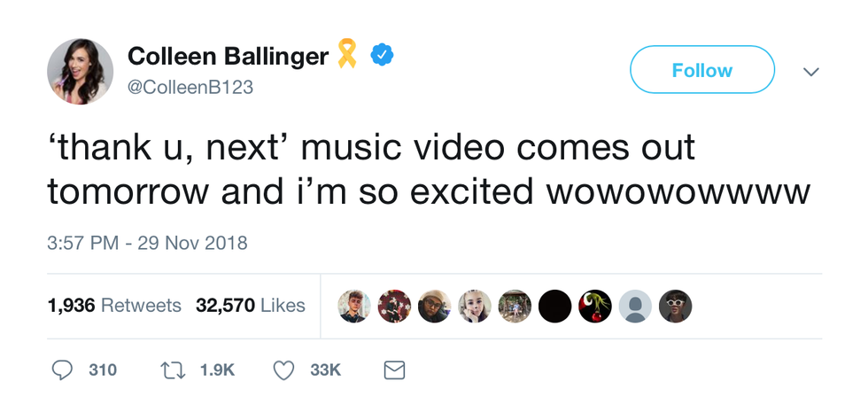This screenshot has width=868, height=420.
Task: Open the Colleen Ballinger display name link
Action: click(x=229, y=56)
